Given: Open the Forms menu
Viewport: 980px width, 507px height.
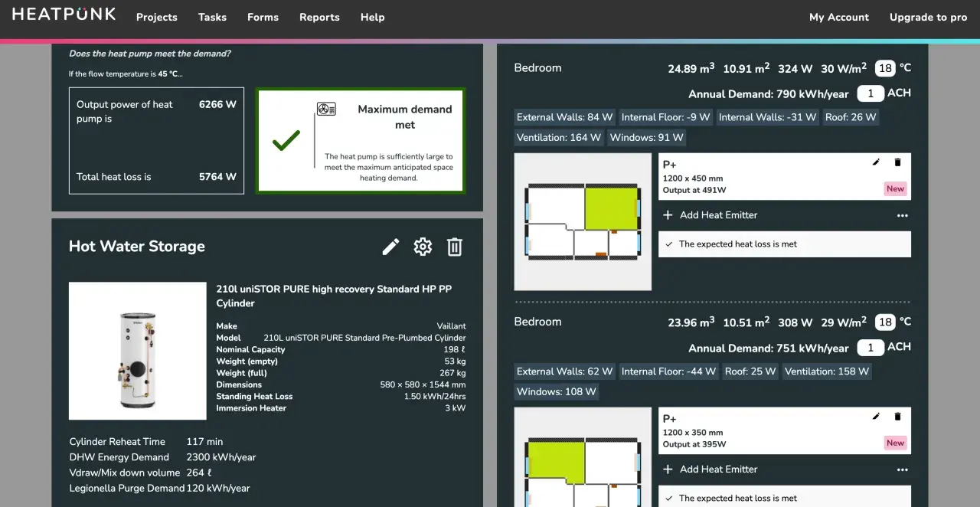Looking at the screenshot, I should point(263,17).
